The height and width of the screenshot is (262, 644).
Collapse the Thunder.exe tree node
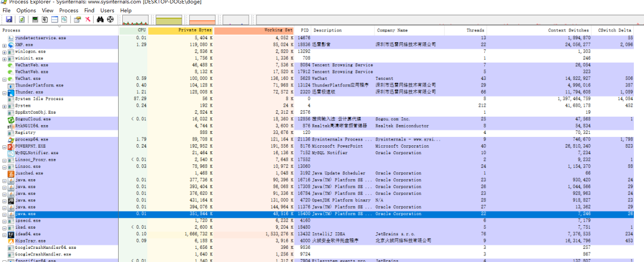[5, 93]
